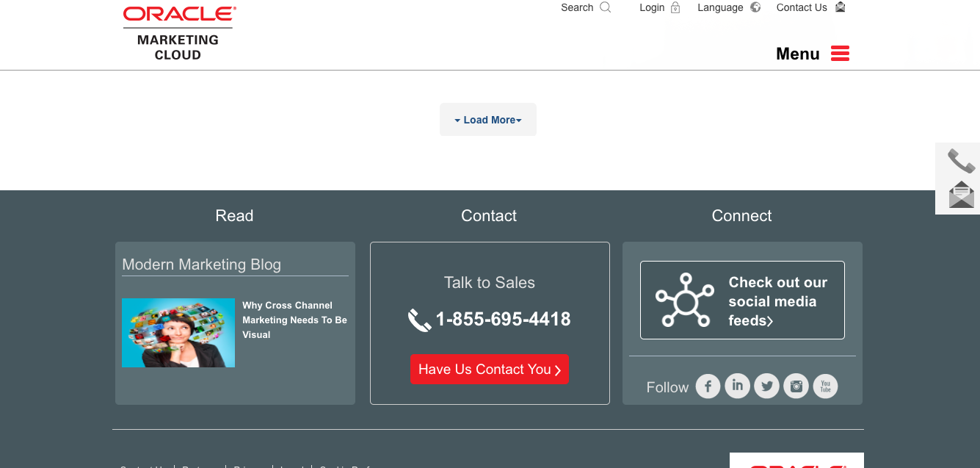Open the Language selector text
The height and width of the screenshot is (468, 980).
coord(720,7)
